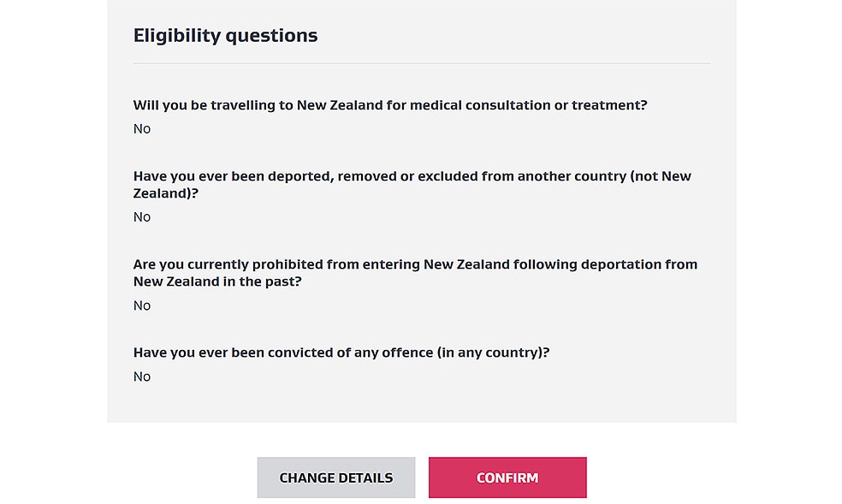The width and height of the screenshot is (842, 504).
Task: Click the text New Zealand in the past?
Action: (217, 282)
